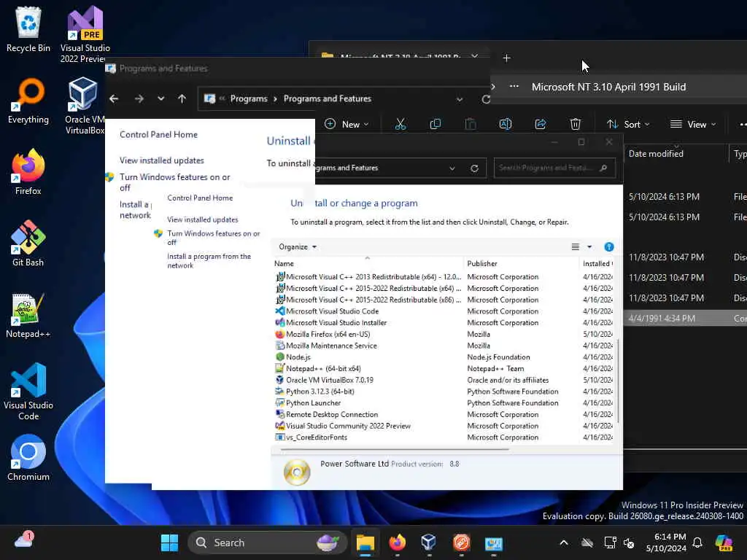Open the Git Bash desktop shortcut
747x560 pixels.
click(28, 244)
